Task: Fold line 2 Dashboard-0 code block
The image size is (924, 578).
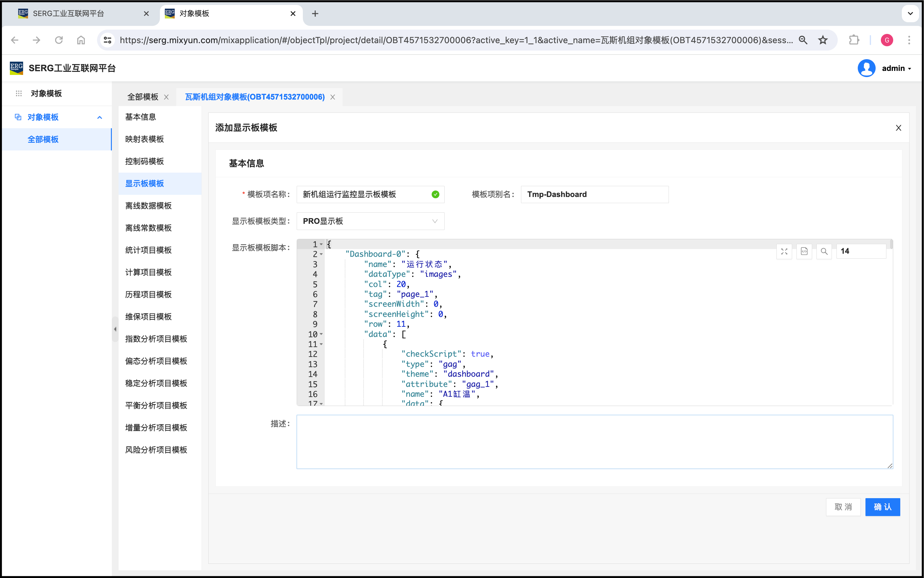Action: pyautogui.click(x=321, y=254)
